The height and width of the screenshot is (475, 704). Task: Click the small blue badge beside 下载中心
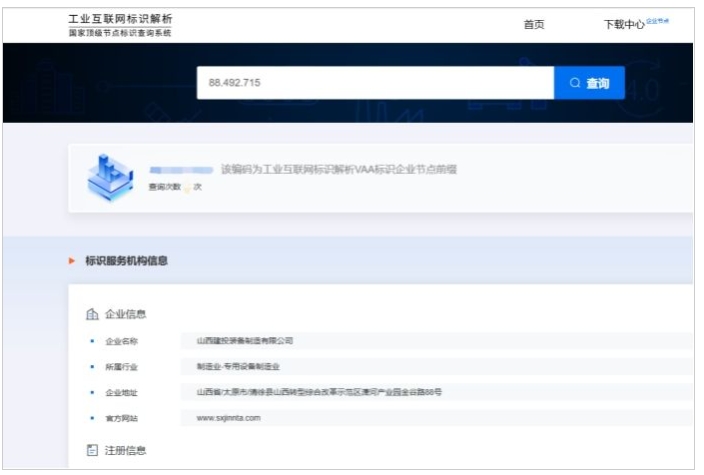point(657,21)
